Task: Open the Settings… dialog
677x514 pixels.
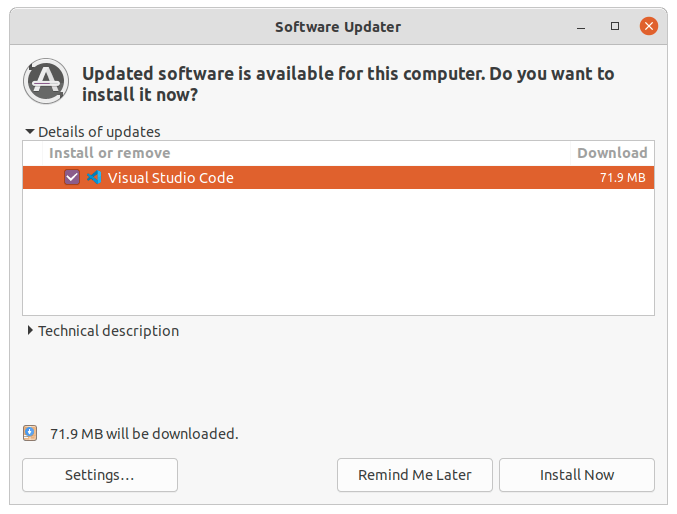Action: [x=100, y=475]
